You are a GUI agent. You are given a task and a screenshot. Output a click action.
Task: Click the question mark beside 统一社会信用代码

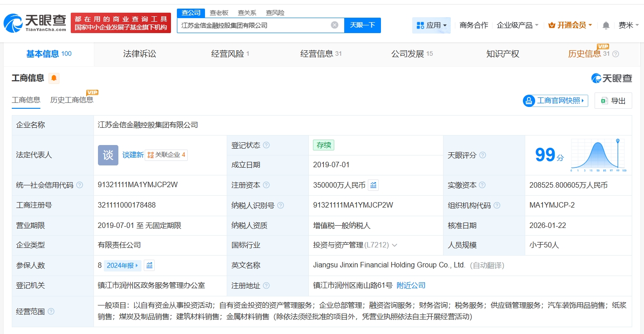pos(80,185)
